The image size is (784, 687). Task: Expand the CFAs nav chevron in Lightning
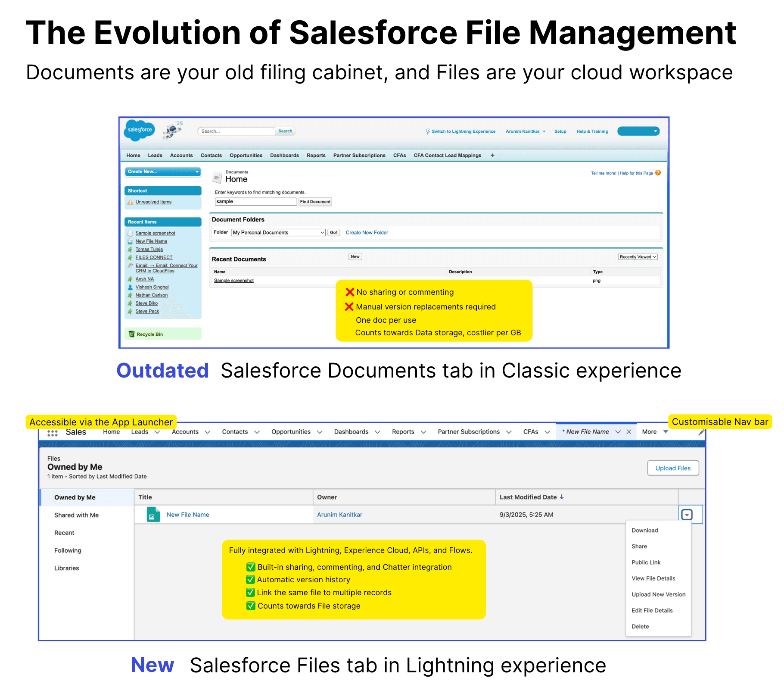(547, 432)
